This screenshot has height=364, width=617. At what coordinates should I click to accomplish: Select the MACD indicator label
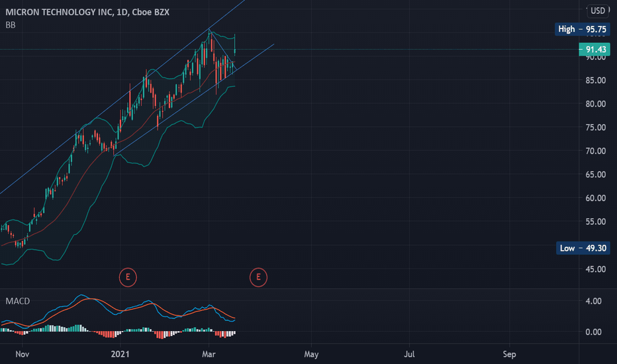pyautogui.click(x=18, y=301)
